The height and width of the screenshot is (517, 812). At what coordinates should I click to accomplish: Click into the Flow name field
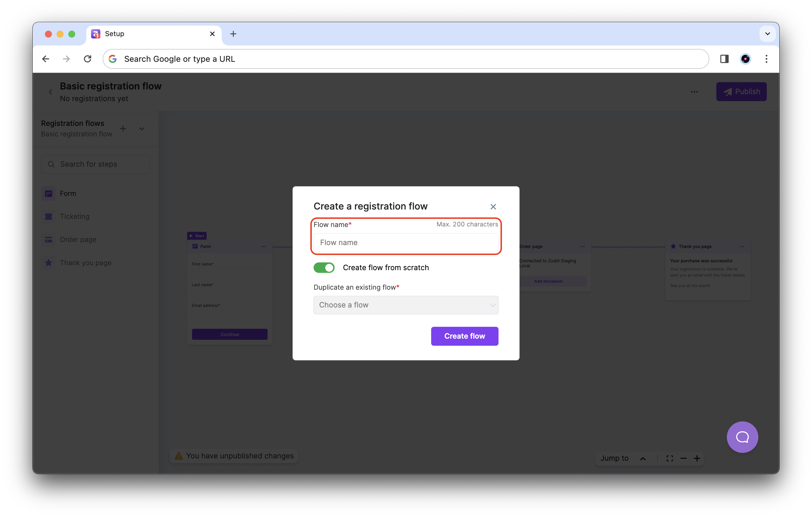point(406,243)
